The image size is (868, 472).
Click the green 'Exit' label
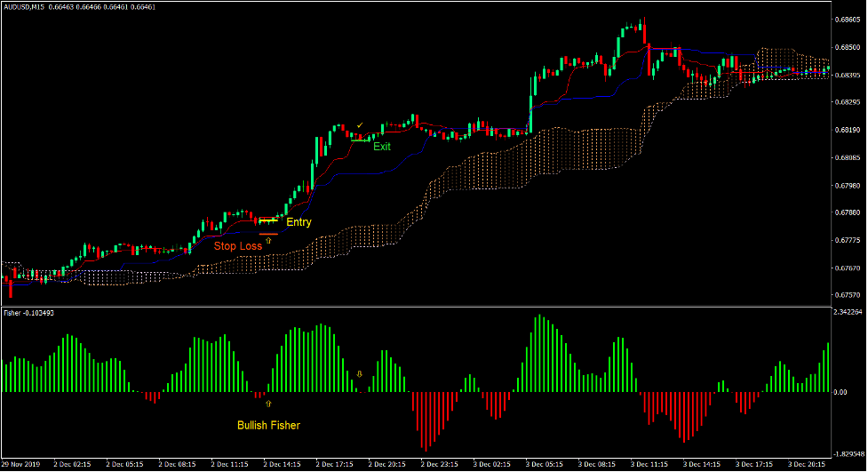(382, 147)
